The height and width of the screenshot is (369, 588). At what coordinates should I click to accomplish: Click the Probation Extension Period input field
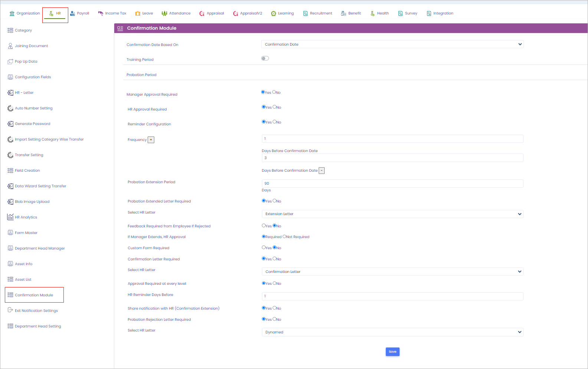click(392, 184)
